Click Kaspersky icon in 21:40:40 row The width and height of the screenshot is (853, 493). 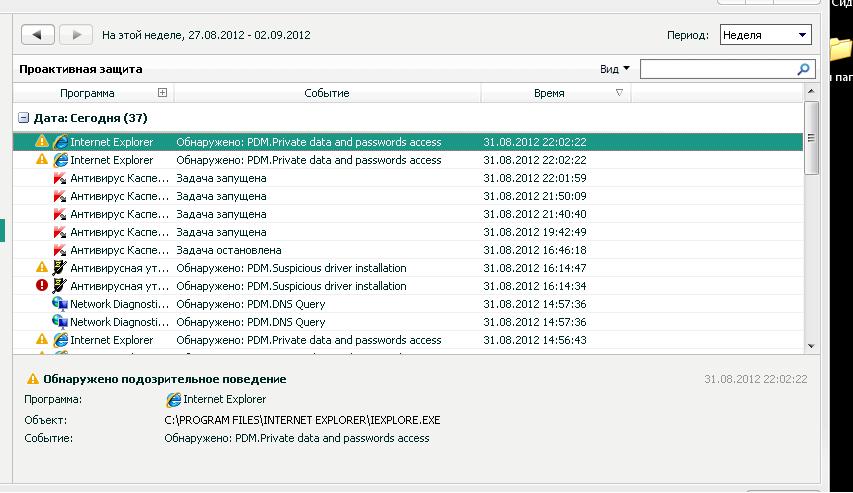[x=60, y=214]
